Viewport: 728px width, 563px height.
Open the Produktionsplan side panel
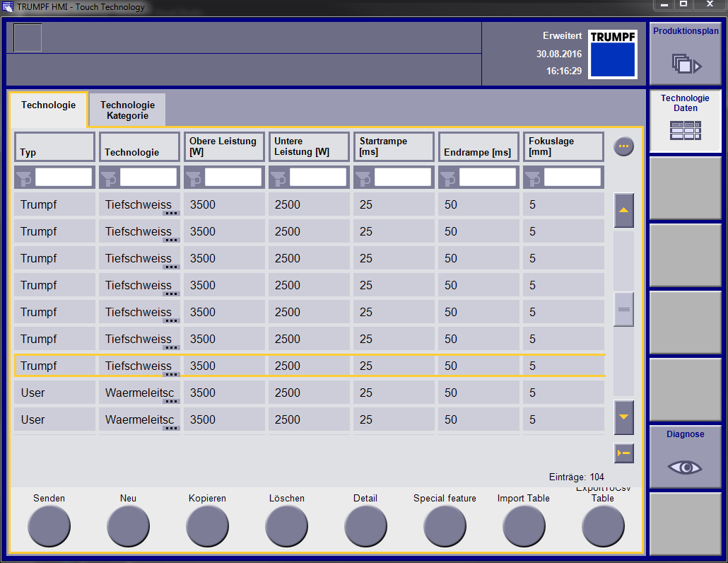pos(686,54)
